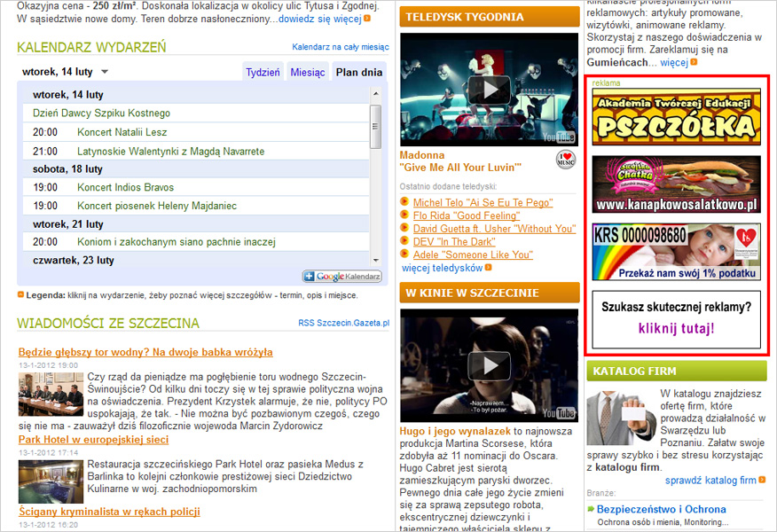The image size is (777, 532).
Task: Click orange arrow icon after dowiedz się więcej
Action: pos(366,19)
